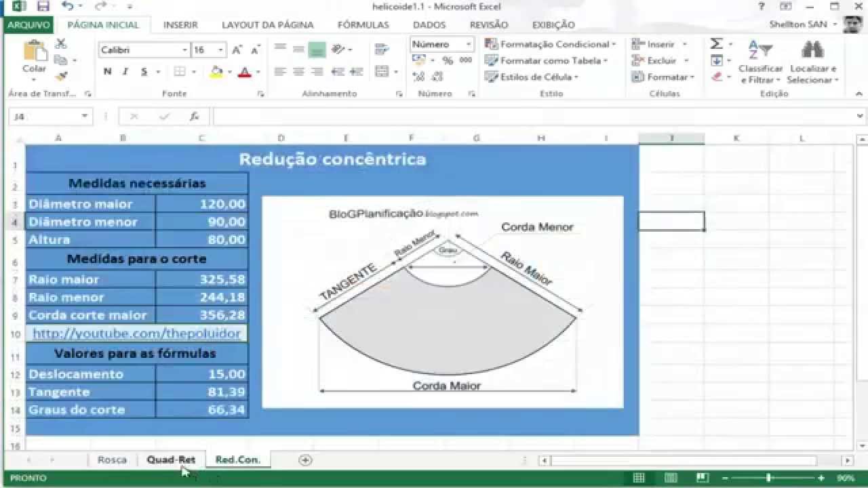This screenshot has height=488, width=868.
Task: Click the Save icon in the quick access toolbar
Action: pyautogui.click(x=43, y=7)
